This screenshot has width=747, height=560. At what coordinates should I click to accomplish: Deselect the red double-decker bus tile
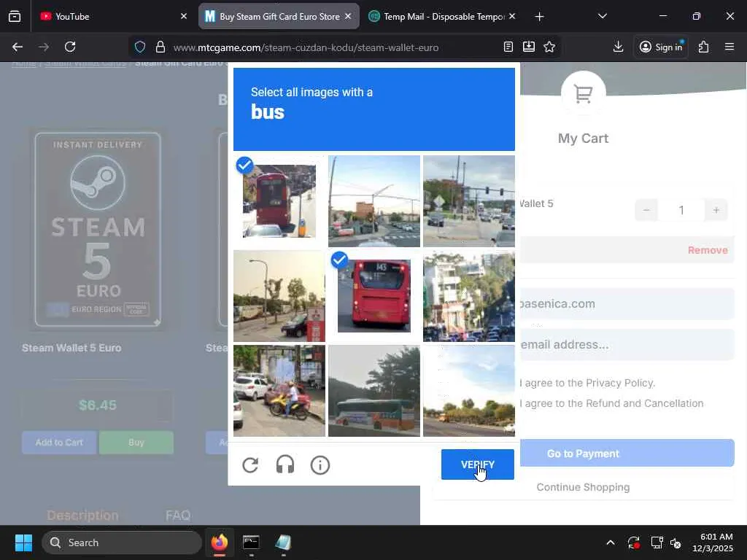(x=279, y=201)
